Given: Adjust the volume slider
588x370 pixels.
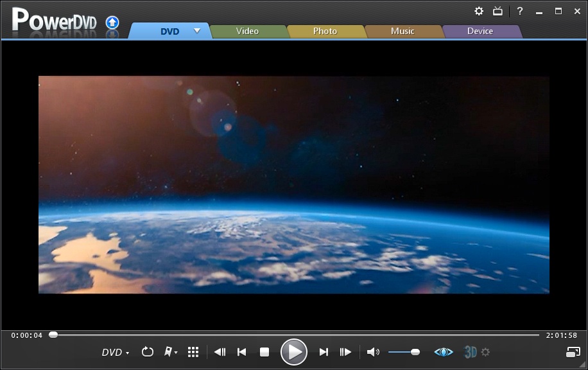Looking at the screenshot, I should (x=404, y=352).
